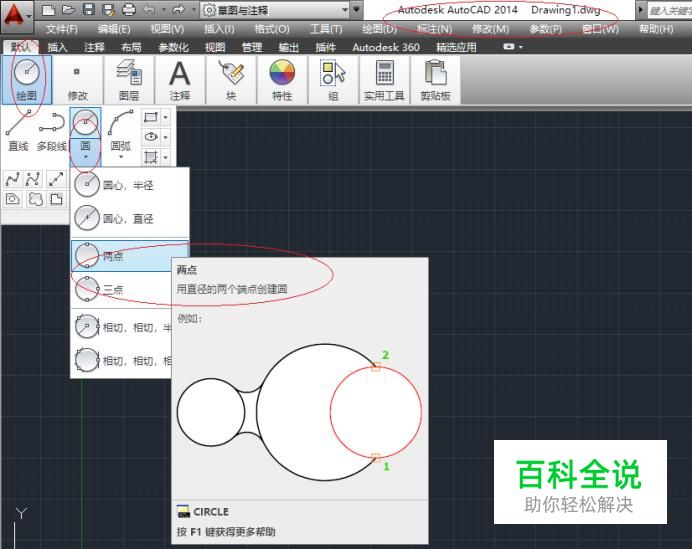Open the 格式(O) menu
The image size is (692, 549).
[x=272, y=29]
